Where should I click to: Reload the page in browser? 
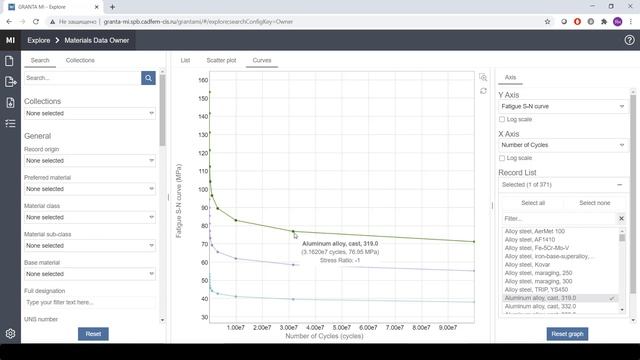coord(36,22)
